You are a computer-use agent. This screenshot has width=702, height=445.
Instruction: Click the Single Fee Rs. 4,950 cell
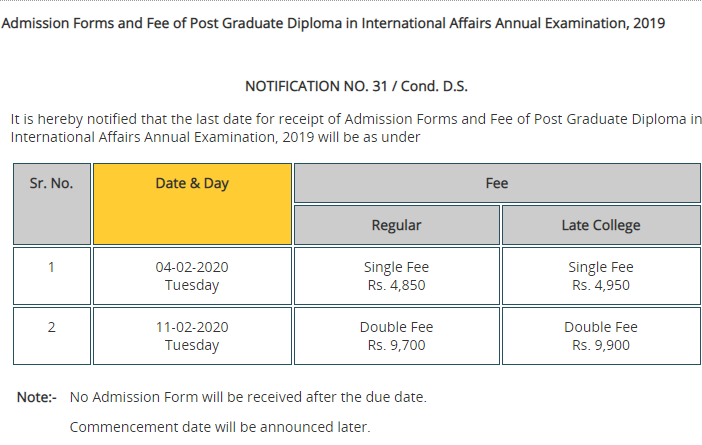click(601, 276)
